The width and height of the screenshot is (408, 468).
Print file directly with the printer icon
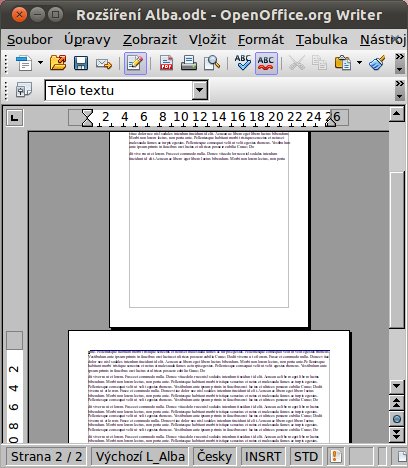click(189, 63)
